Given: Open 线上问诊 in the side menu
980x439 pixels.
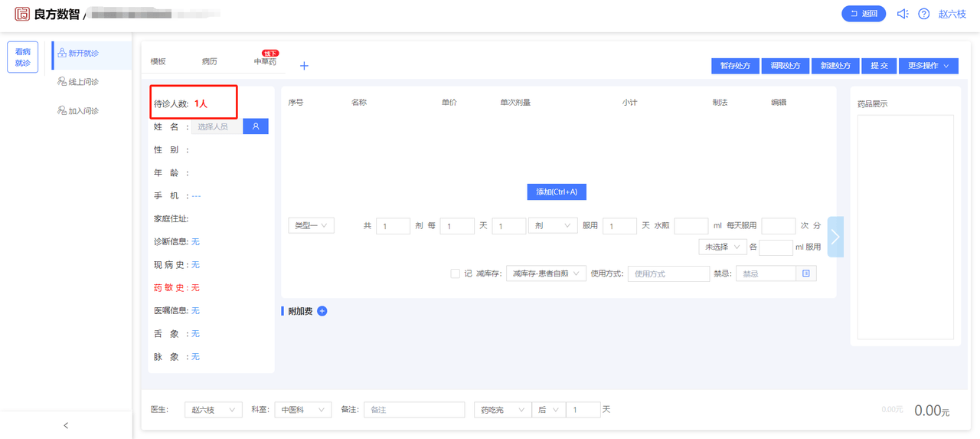Looking at the screenshot, I should [78, 82].
